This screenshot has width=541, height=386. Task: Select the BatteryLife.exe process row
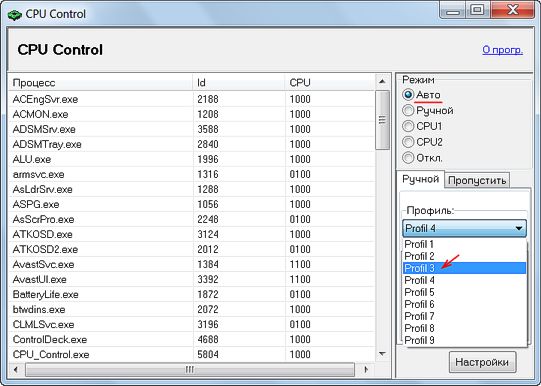(192, 295)
